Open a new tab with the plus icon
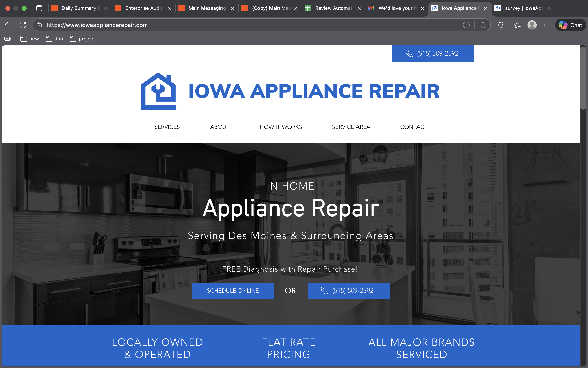Screen dimensions: 588x368 tap(564, 8)
